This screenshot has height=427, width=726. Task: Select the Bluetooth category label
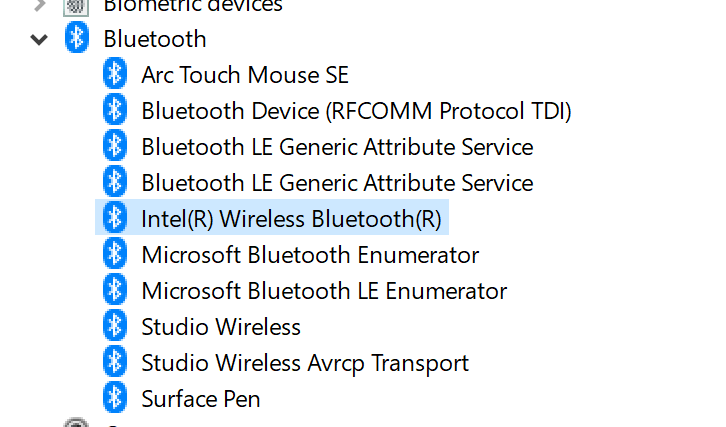(x=155, y=39)
